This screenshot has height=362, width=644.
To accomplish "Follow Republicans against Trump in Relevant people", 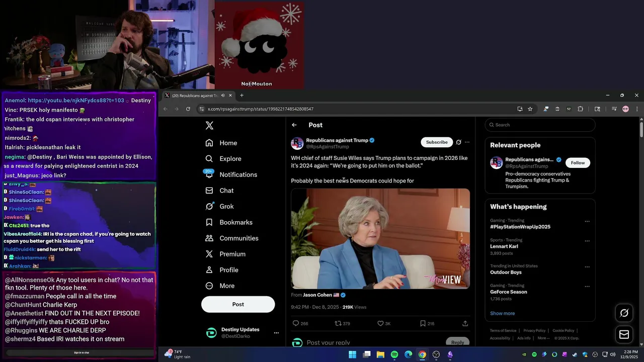I will pos(578,163).
